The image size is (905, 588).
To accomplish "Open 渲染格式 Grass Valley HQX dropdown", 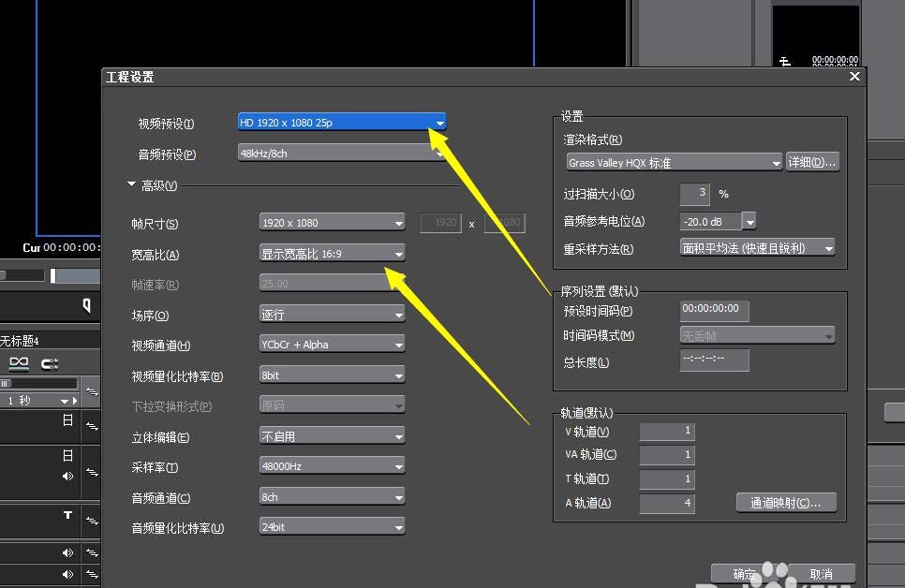I will 675,163.
